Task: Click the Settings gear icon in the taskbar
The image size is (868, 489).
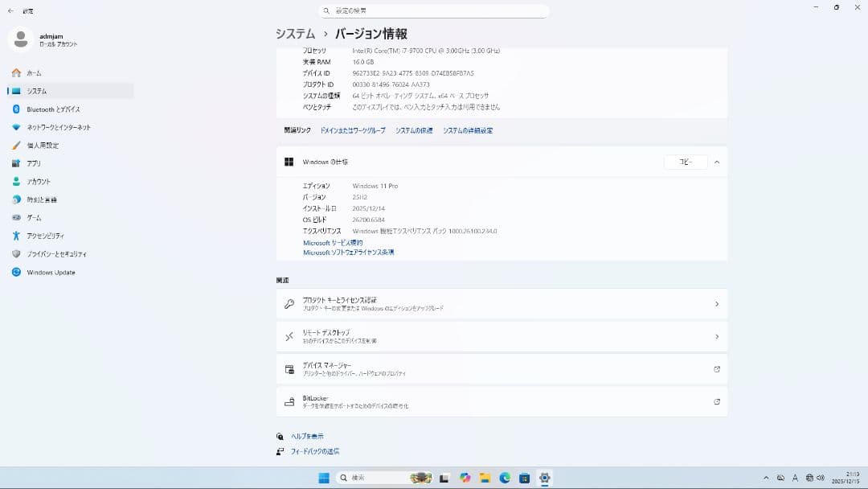Action: pyautogui.click(x=544, y=478)
